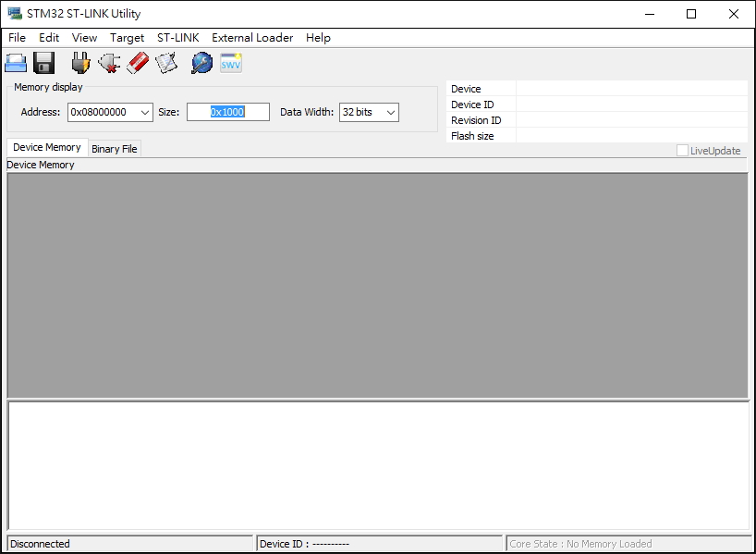
Task: Click inside the Address text box
Action: click(103, 113)
